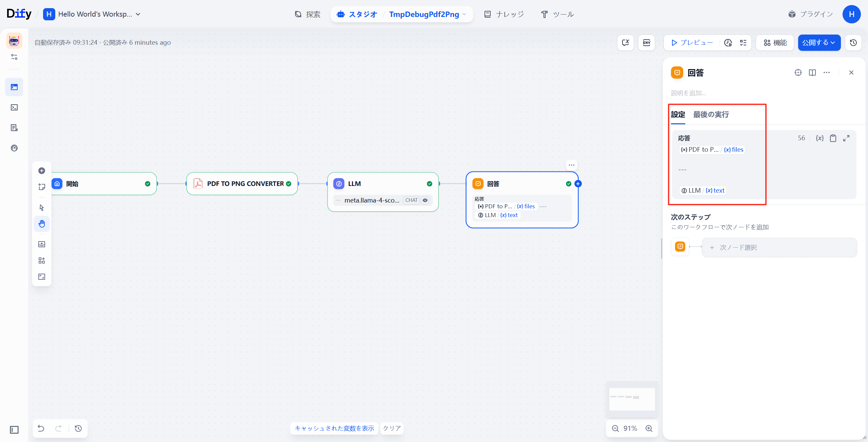Screen dimensions: 868x442
Task: Switch to the 最後の実行 tab
Action: pyautogui.click(x=711, y=114)
